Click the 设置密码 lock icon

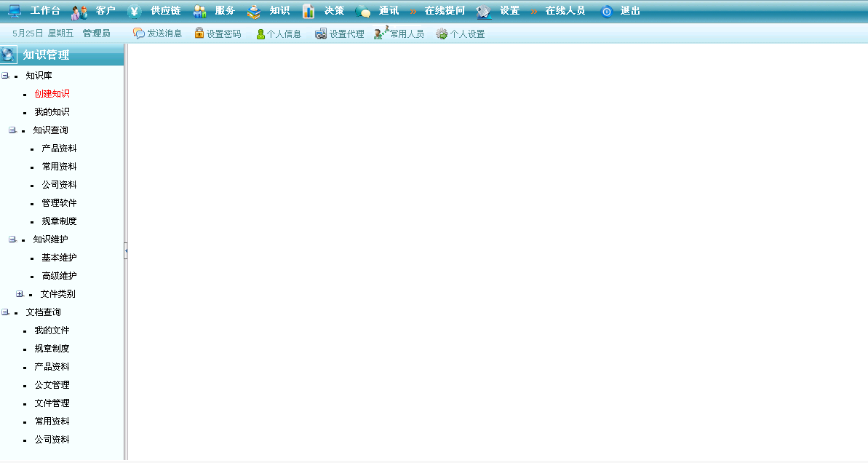point(199,33)
